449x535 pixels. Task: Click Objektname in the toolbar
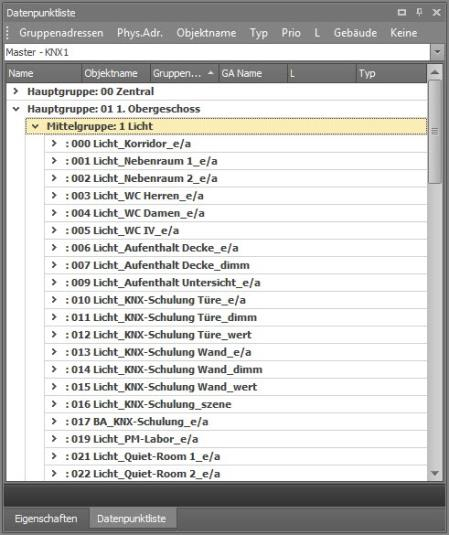pyautogui.click(x=206, y=33)
